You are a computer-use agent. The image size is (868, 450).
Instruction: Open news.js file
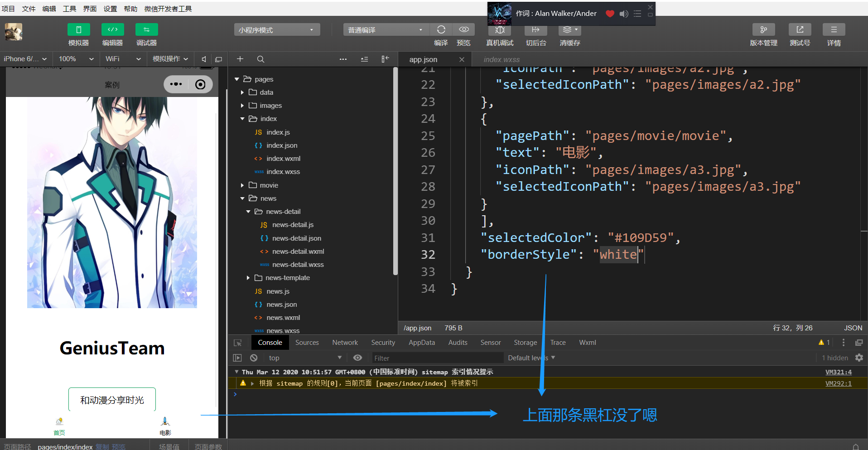(x=278, y=291)
